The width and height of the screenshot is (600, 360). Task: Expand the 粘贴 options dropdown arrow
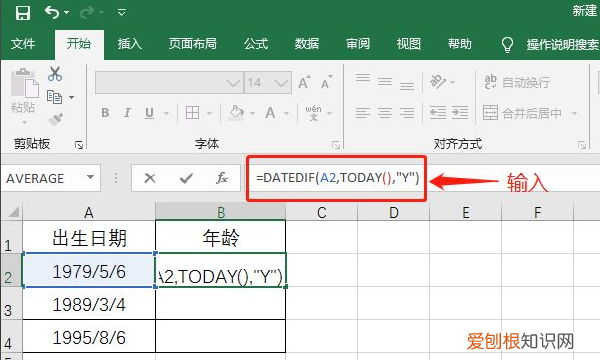coord(24,122)
